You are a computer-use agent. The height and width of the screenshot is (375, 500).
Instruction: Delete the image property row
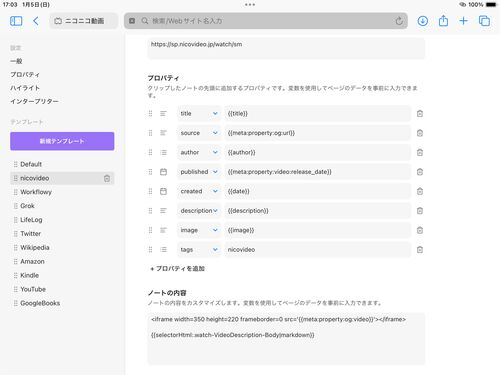click(x=420, y=230)
